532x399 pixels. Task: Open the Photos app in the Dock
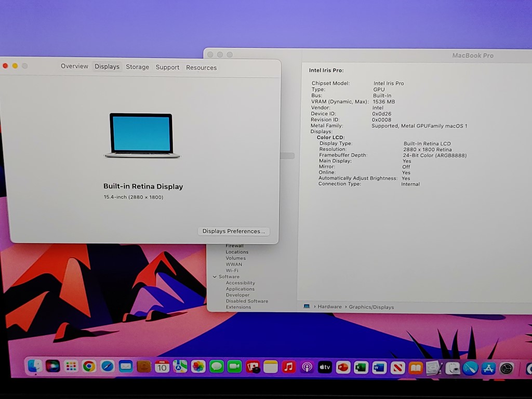click(x=198, y=366)
